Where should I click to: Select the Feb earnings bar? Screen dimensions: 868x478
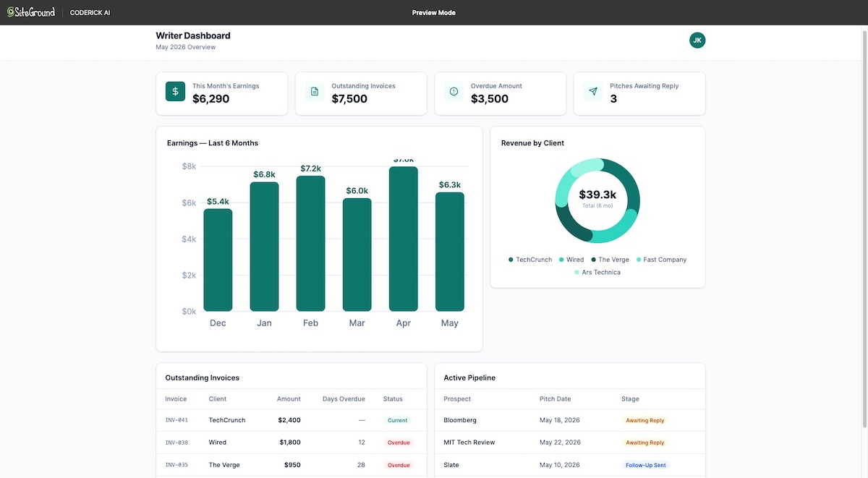(310, 244)
